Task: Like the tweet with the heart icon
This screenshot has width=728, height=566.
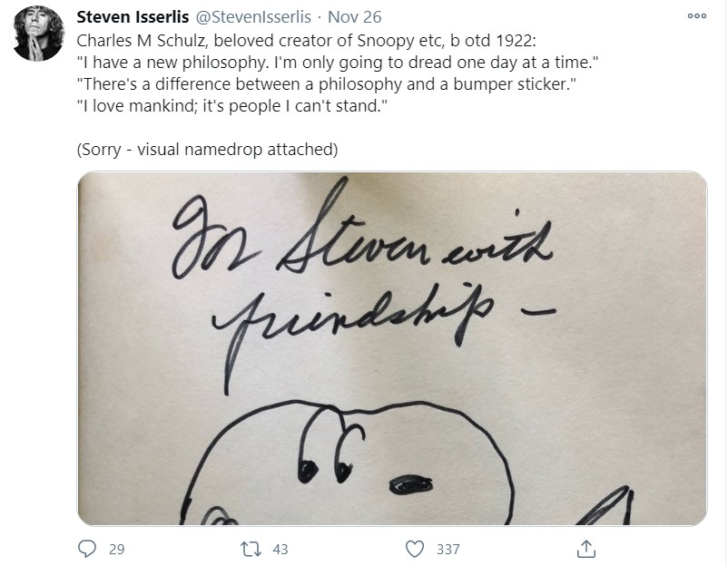Action: point(415,549)
